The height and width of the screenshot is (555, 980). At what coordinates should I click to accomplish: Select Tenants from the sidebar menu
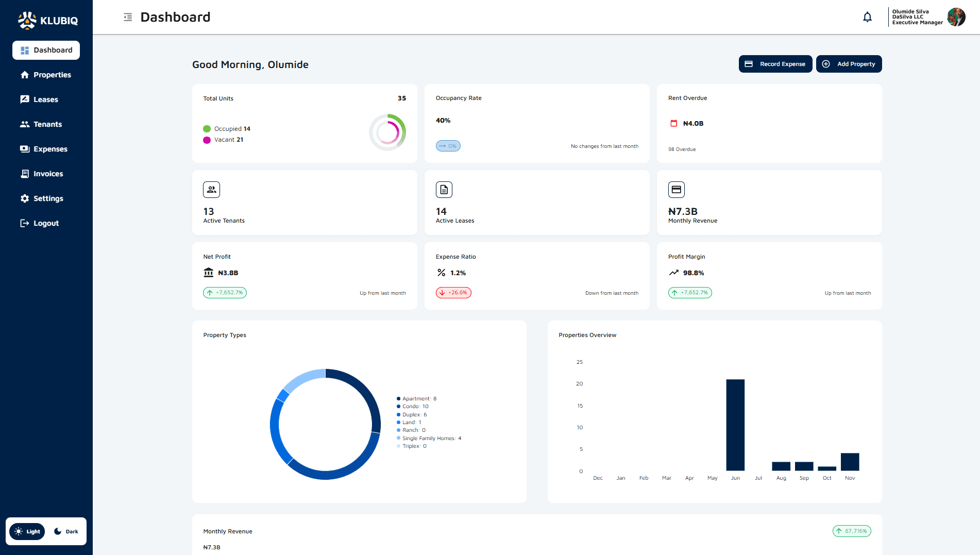pos(24,124)
